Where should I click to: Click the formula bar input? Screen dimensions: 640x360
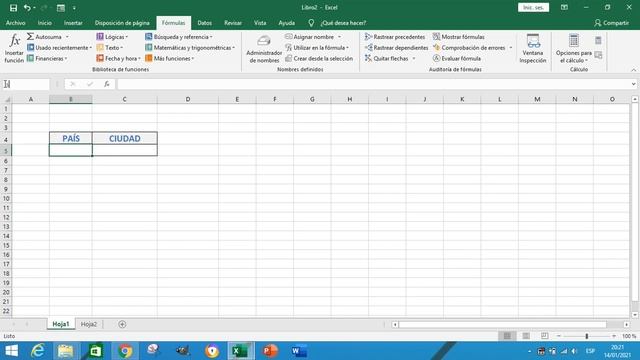pos(373,84)
